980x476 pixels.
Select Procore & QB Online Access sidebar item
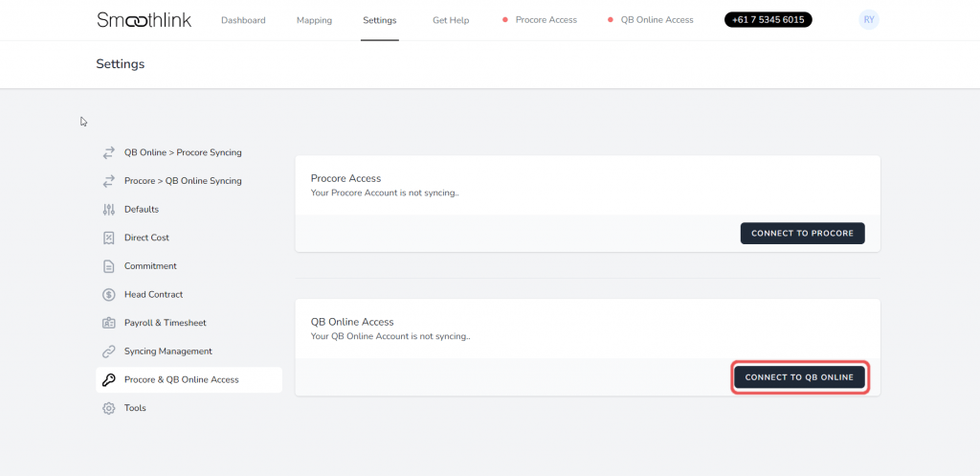tap(189, 379)
